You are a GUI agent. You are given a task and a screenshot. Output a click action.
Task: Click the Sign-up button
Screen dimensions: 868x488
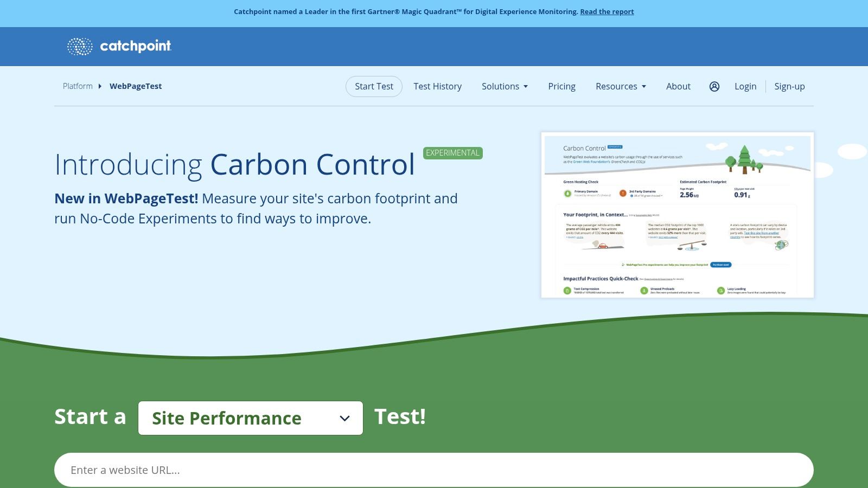789,86
